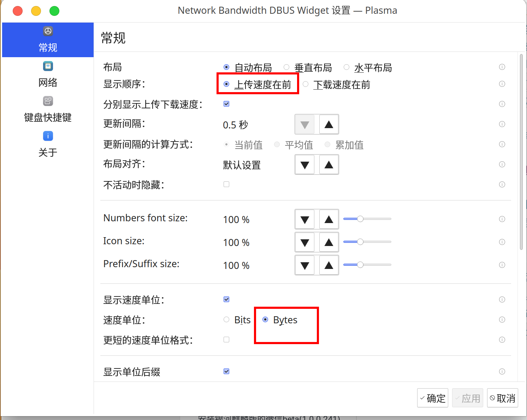Show info for 速度单位 row
The width and height of the screenshot is (527, 420).
(502, 320)
